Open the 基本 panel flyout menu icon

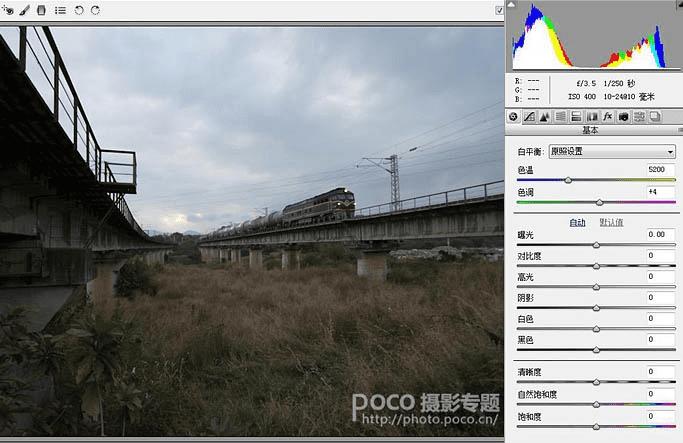[x=680, y=130]
